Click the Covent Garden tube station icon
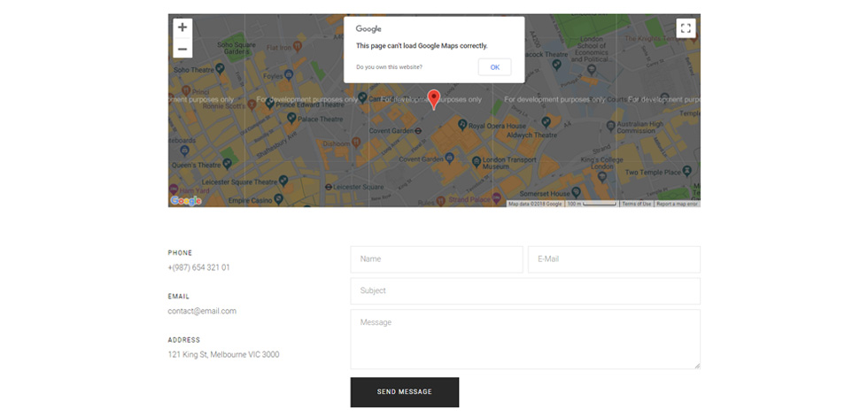The height and width of the screenshot is (417, 868). [x=418, y=131]
